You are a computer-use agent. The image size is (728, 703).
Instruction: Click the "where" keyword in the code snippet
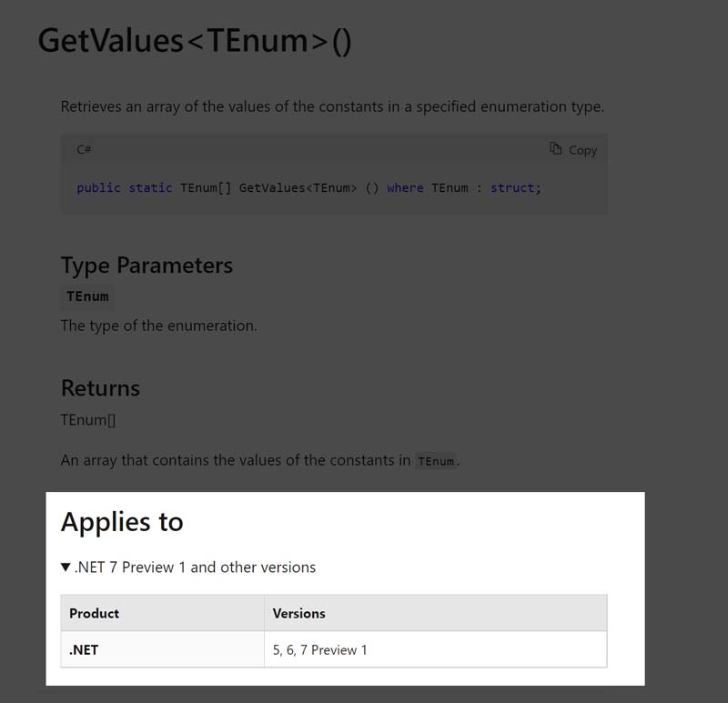coord(405,188)
